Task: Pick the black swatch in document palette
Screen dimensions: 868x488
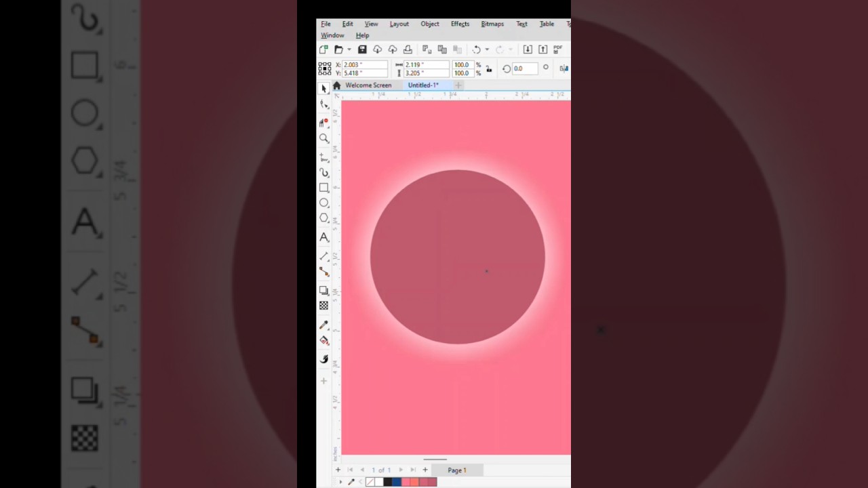Action: pos(387,482)
